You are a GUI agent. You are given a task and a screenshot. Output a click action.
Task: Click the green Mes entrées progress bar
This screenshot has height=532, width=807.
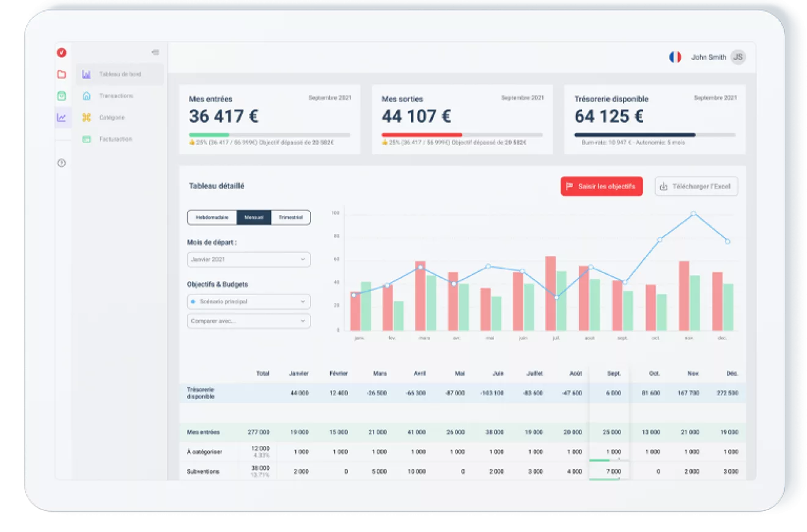pos(270,135)
